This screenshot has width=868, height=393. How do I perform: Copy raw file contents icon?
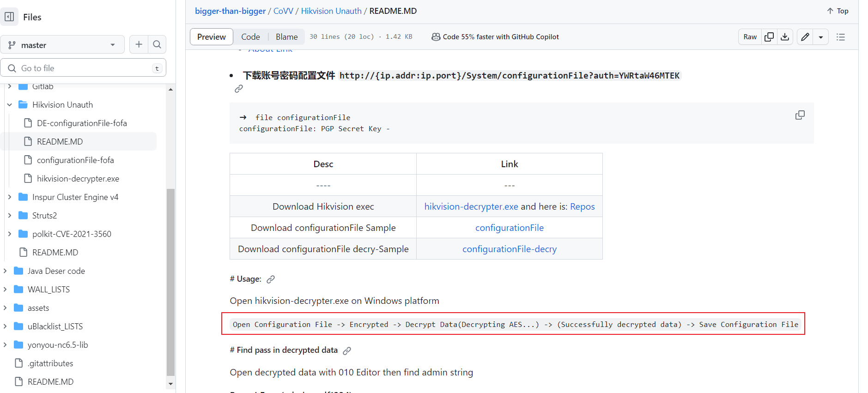(769, 37)
